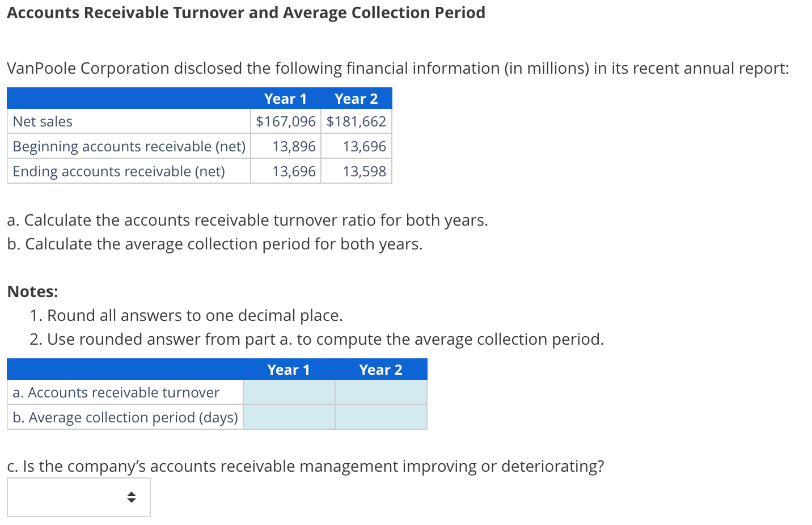Select the Year 2 header of the answer table
Screen dimensions: 812x525
coord(380,369)
